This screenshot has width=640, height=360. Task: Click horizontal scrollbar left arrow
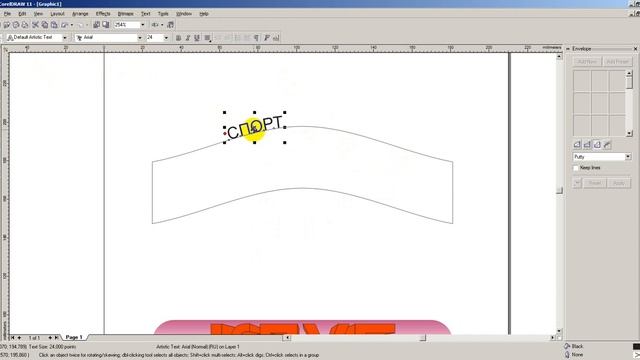coord(287,338)
